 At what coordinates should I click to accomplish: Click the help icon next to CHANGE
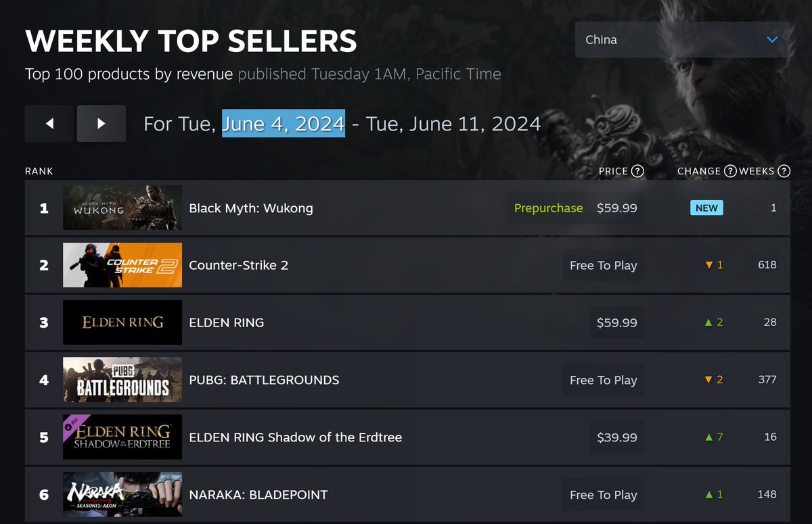point(730,171)
